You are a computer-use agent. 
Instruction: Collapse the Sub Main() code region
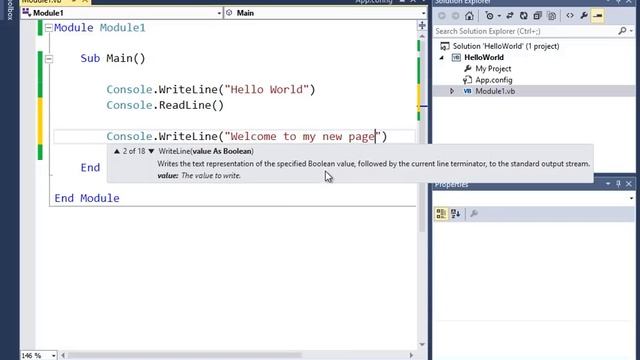pos(49,59)
